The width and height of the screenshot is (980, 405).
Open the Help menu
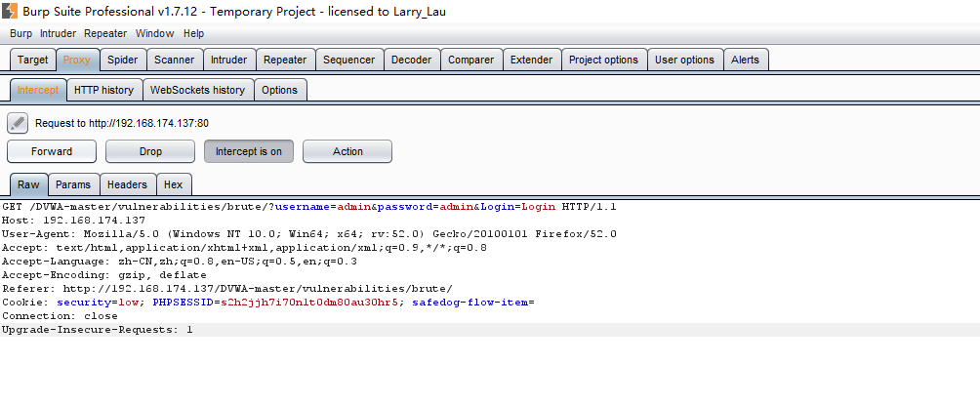[193, 34]
